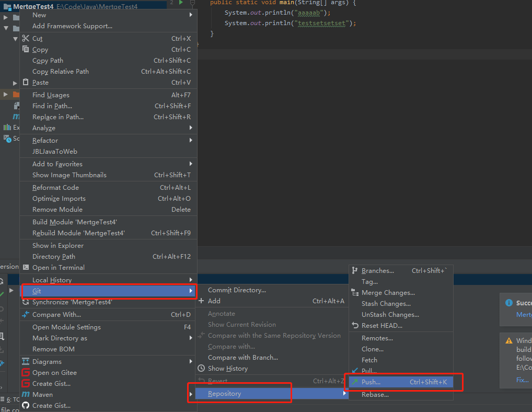Click the Open in Terminal icon
This screenshot has height=412, width=532.
(26, 267)
